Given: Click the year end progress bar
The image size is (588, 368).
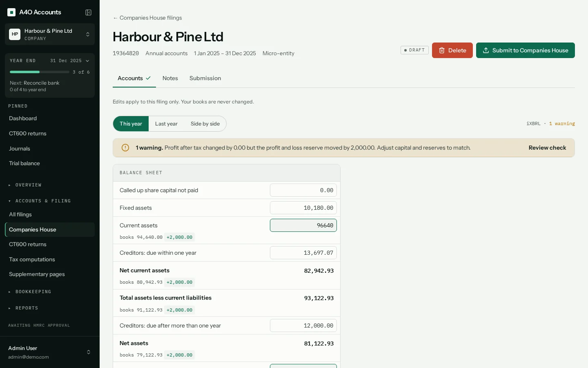Looking at the screenshot, I should pyautogui.click(x=40, y=72).
